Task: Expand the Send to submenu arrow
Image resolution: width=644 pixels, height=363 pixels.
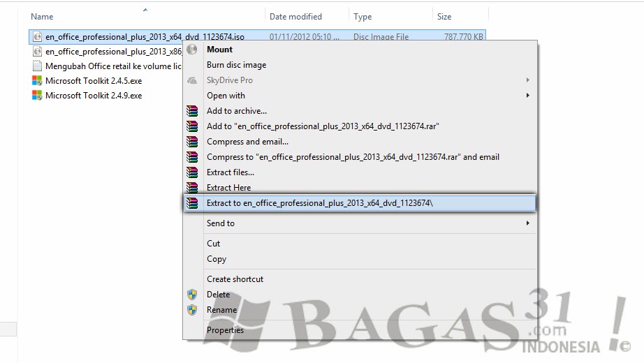Action: coord(528,223)
